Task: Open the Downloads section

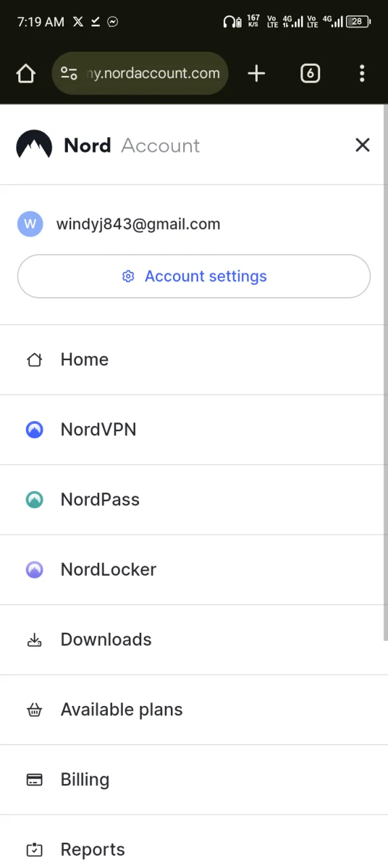Action: [x=194, y=639]
